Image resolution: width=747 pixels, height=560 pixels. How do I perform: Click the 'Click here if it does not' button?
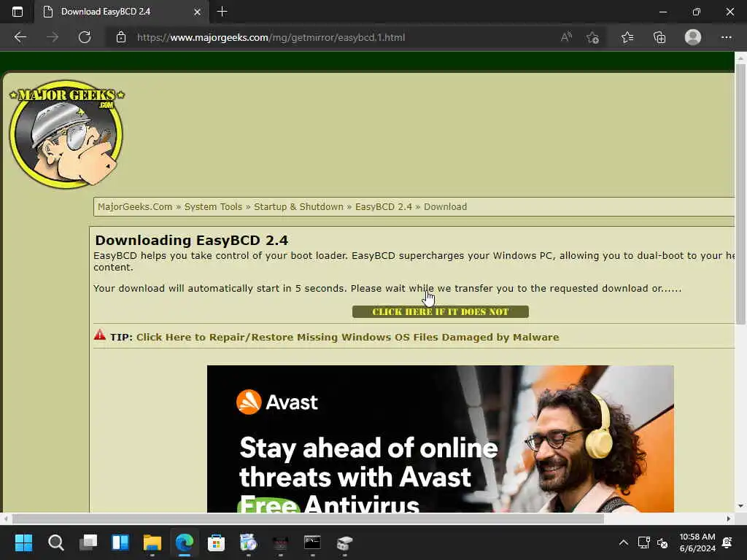440,311
